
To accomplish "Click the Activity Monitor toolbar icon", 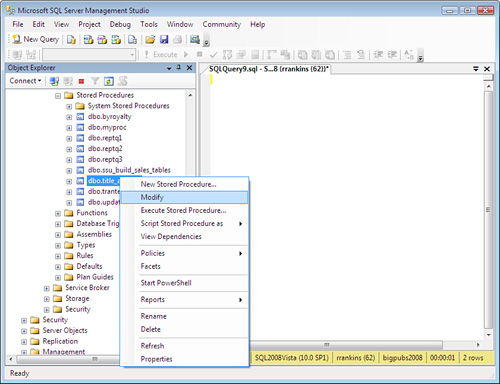I will coord(195,40).
